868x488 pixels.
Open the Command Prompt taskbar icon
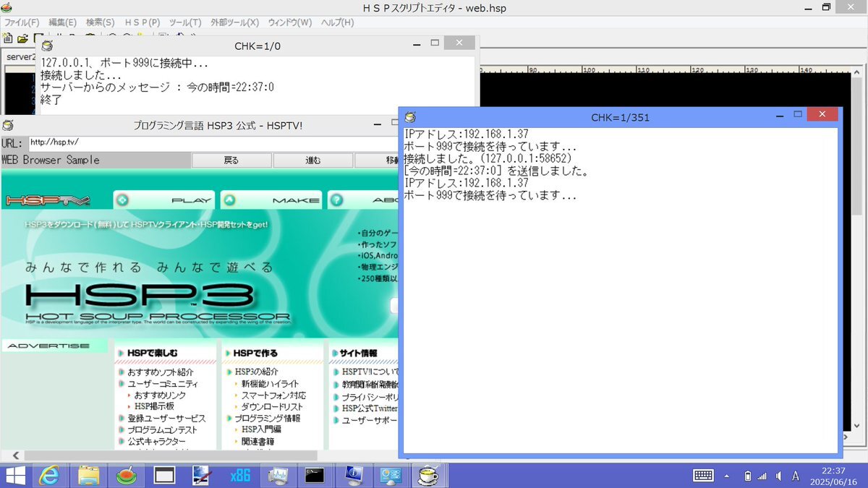315,475
